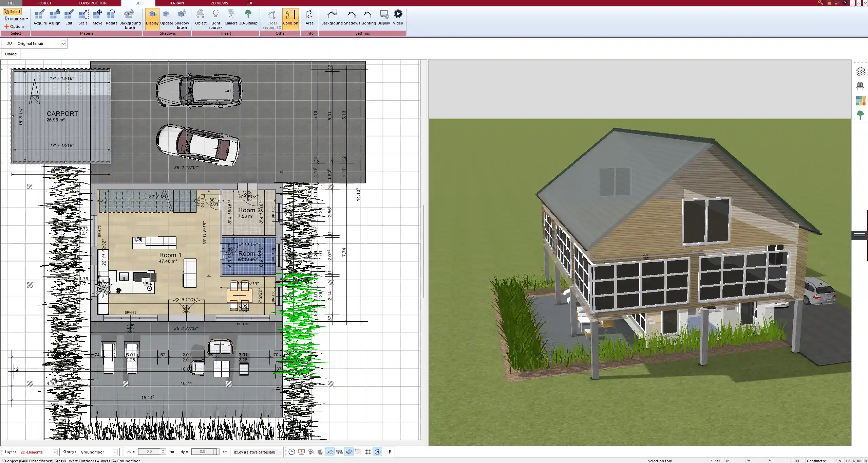868x463 pixels.
Task: Toggle Collision detection on or off
Action: [290, 17]
